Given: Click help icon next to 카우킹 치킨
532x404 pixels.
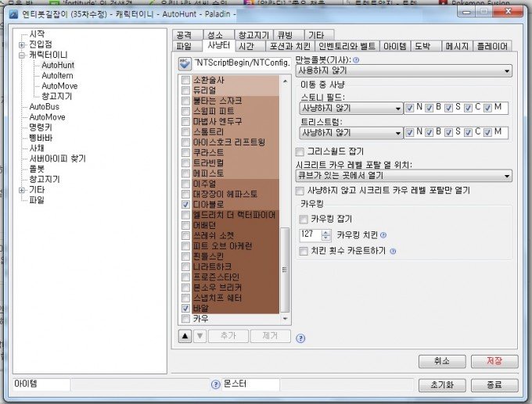Looking at the screenshot, I should pyautogui.click(x=383, y=235).
